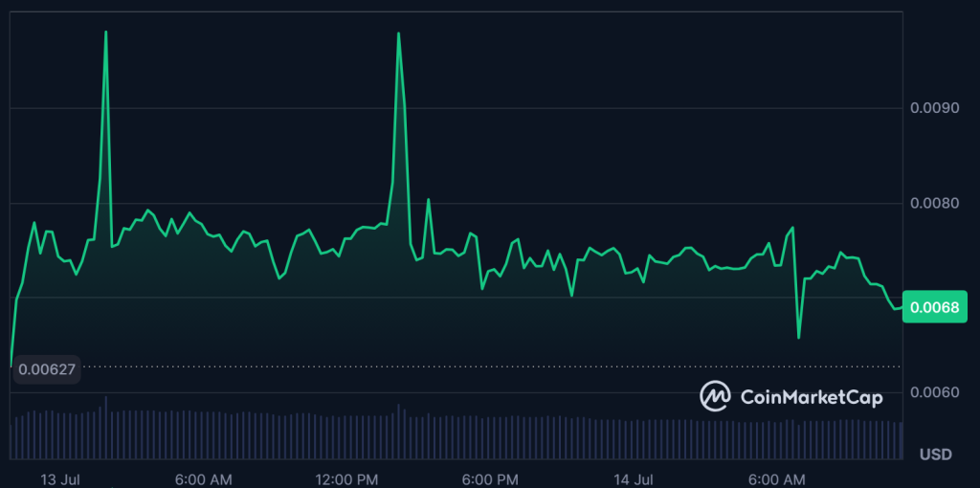
Task: Click the price line's rightmost end point
Action: (902, 307)
